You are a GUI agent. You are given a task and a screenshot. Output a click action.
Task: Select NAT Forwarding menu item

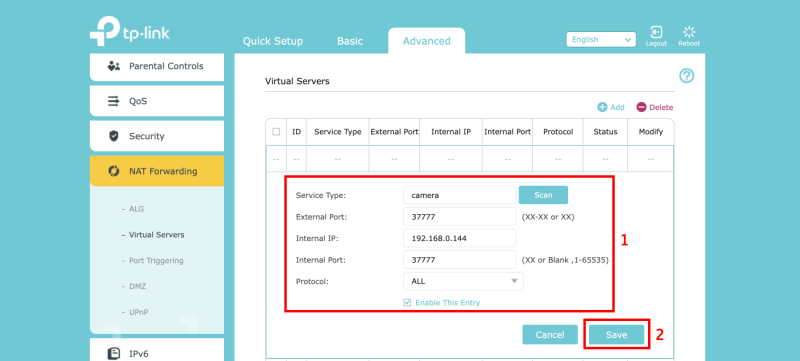(x=157, y=171)
